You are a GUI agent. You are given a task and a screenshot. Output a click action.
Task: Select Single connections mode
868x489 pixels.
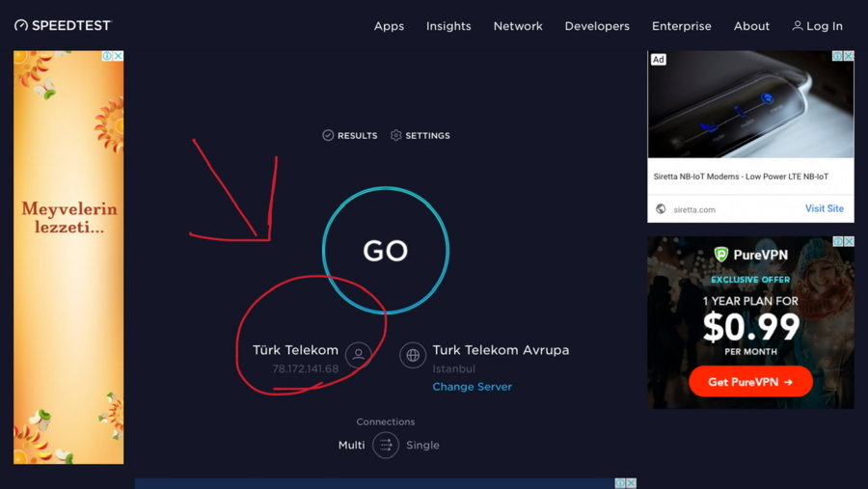[423, 445]
